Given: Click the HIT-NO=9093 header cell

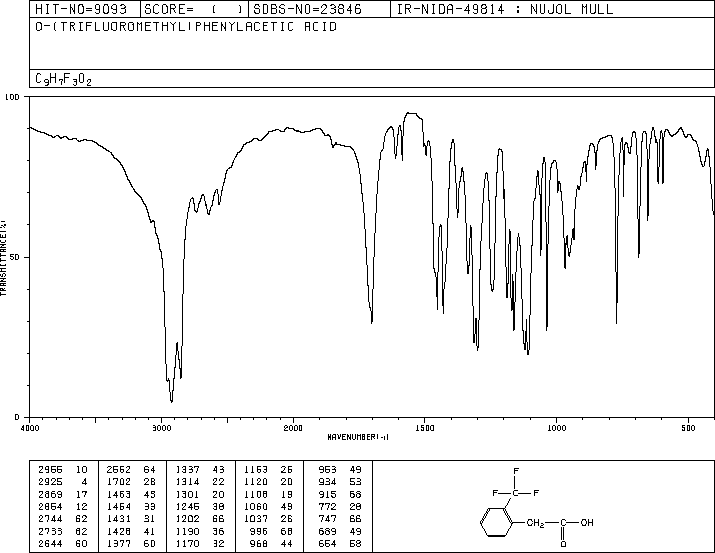Looking at the screenshot, I should click(81, 9).
